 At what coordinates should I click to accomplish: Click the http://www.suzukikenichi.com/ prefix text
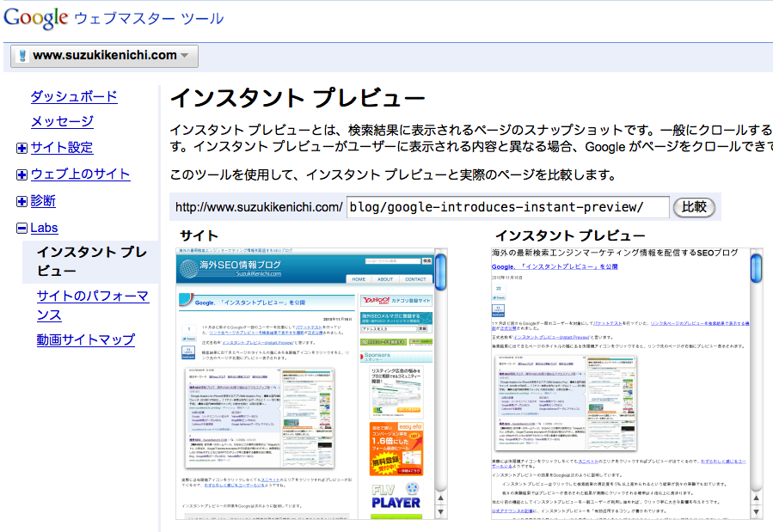[x=259, y=207]
